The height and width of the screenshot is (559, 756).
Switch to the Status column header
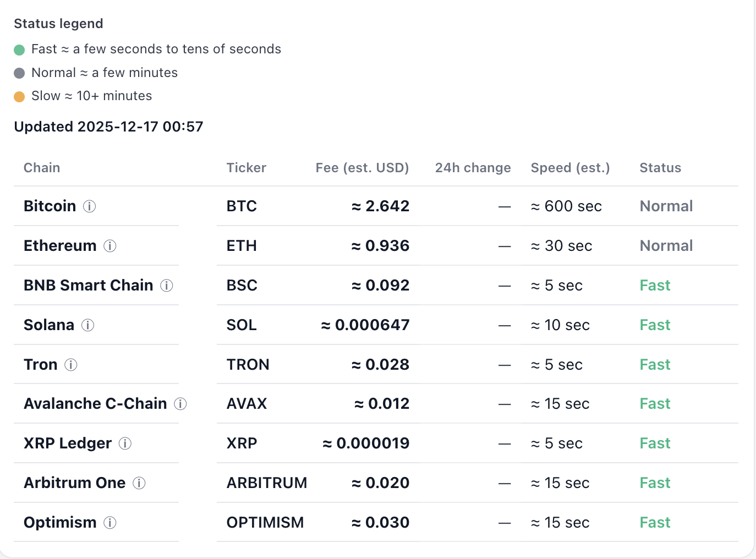tap(660, 168)
